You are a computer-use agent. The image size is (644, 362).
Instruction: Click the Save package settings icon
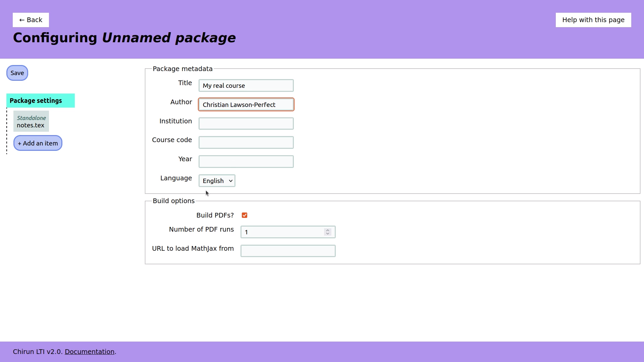pyautogui.click(x=17, y=73)
